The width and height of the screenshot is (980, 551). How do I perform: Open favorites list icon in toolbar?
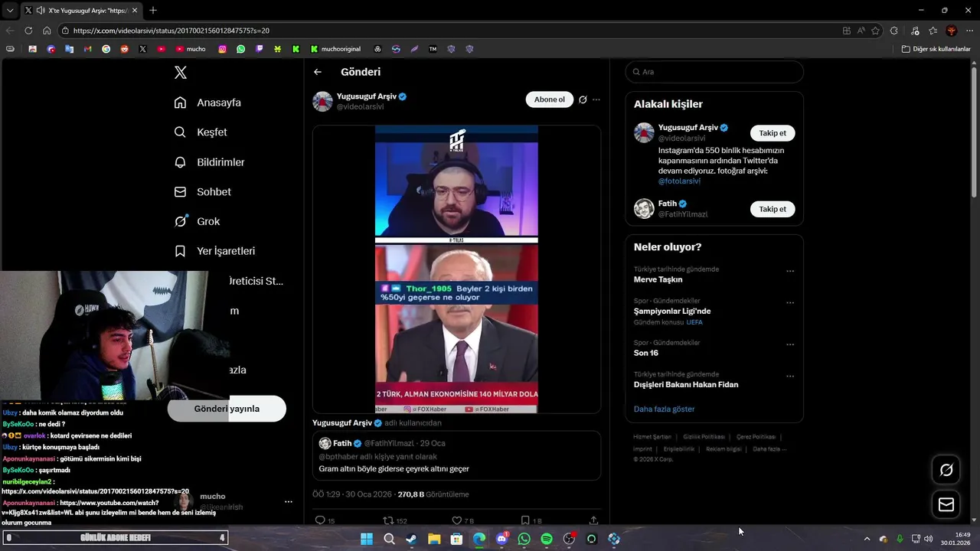pyautogui.click(x=933, y=31)
